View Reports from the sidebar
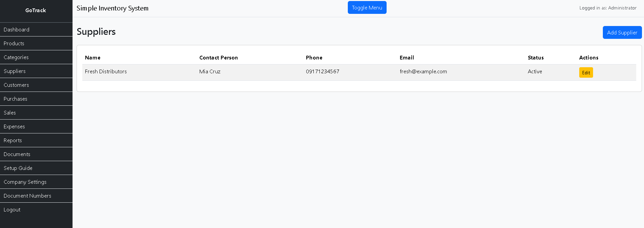This screenshot has width=644, height=228. pos(13,141)
